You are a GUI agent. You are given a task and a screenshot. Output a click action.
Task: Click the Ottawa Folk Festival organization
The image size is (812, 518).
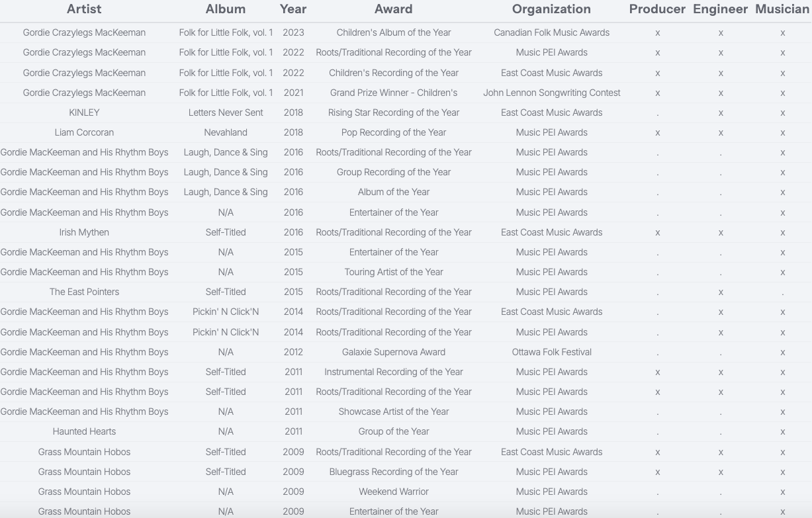(x=551, y=352)
